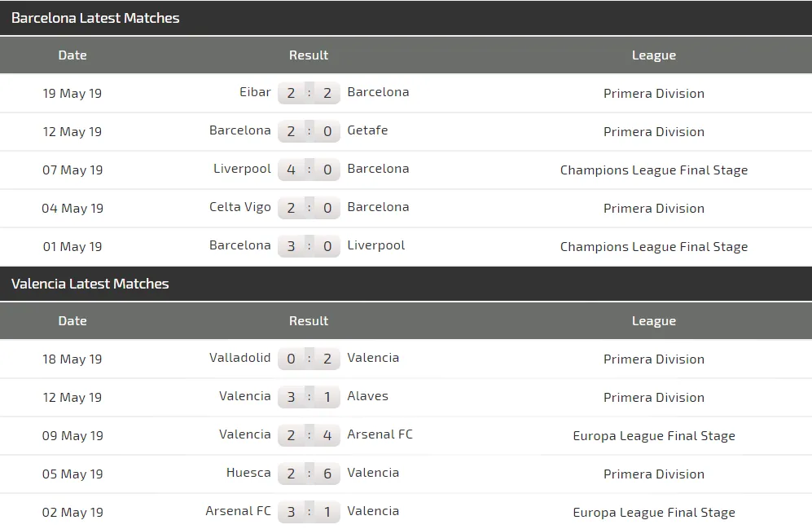Click the 2:2 score of Eibar match
The height and width of the screenshot is (529, 812).
(309, 93)
